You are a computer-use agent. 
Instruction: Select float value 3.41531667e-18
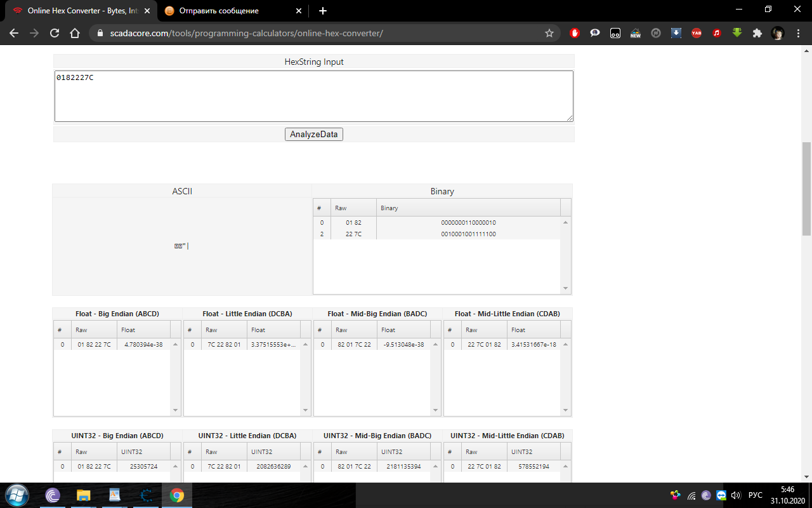(x=534, y=345)
